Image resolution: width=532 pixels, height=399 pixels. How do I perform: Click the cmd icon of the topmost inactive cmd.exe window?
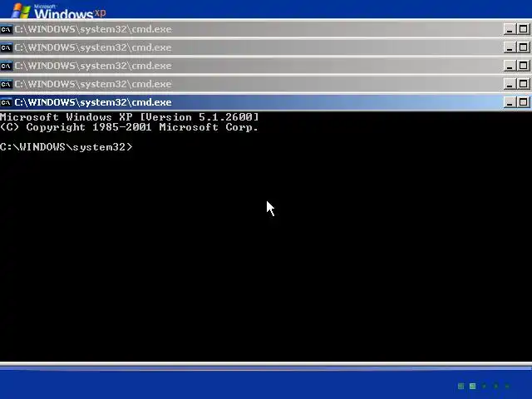click(6, 29)
